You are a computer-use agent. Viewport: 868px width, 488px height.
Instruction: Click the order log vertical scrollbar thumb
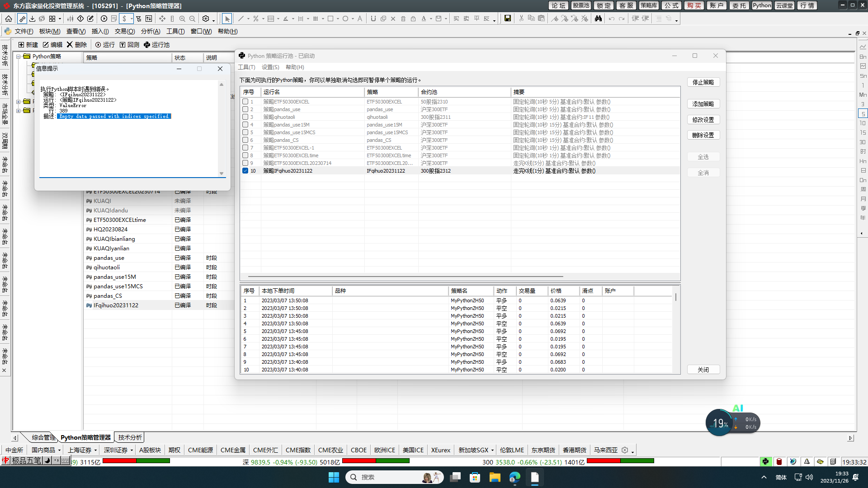pyautogui.click(x=676, y=297)
